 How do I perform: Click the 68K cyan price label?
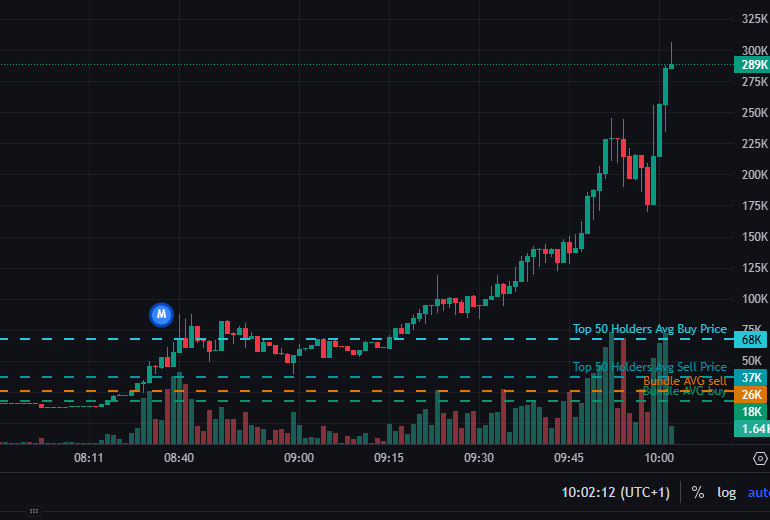click(751, 339)
